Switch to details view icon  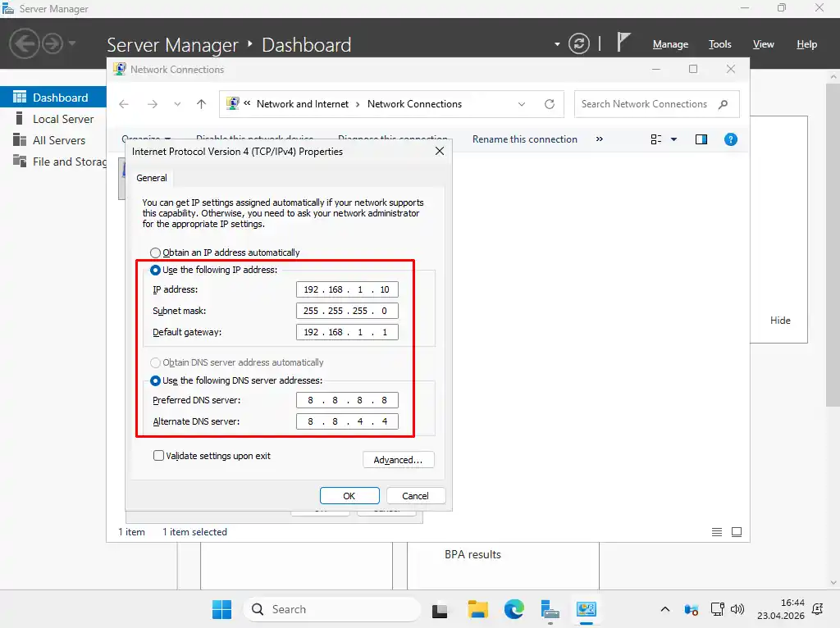coord(716,531)
